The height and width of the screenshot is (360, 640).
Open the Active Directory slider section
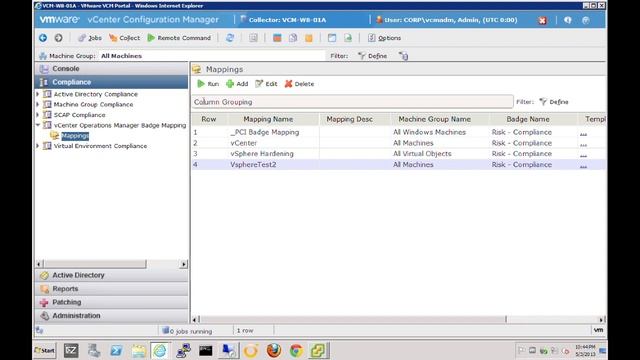pyautogui.click(x=111, y=275)
